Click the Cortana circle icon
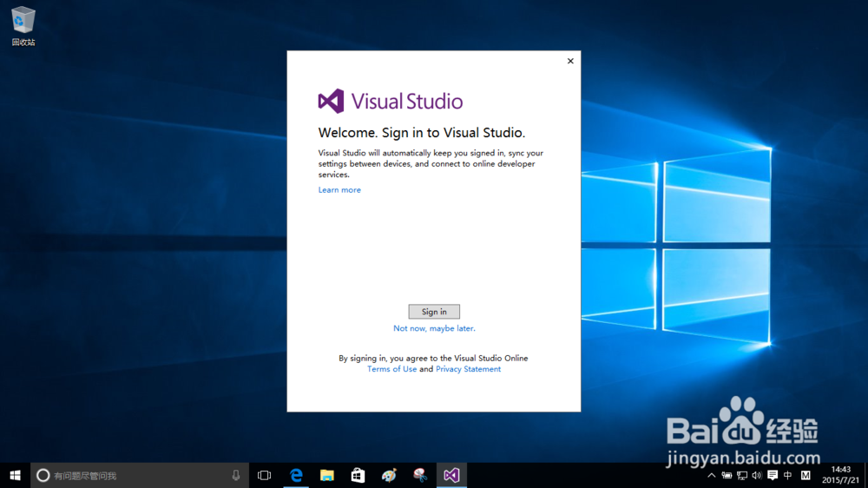Screen dimensions: 868x488 pos(43,475)
